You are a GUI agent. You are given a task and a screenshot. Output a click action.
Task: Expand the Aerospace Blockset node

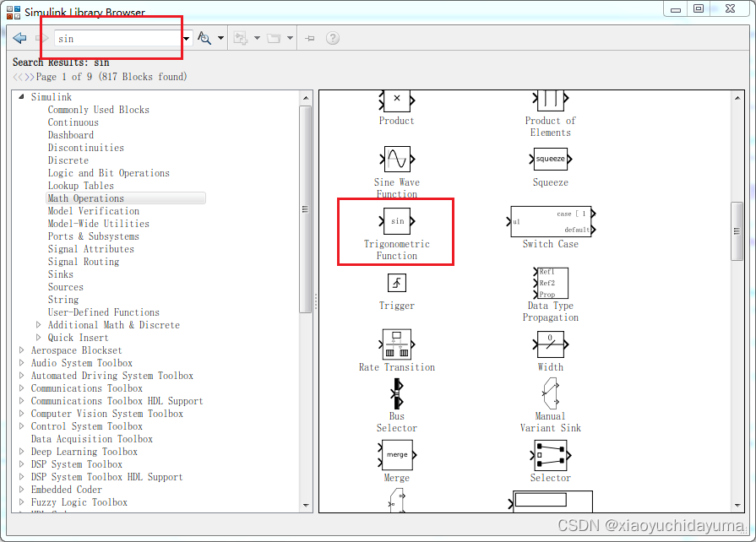[x=22, y=350]
